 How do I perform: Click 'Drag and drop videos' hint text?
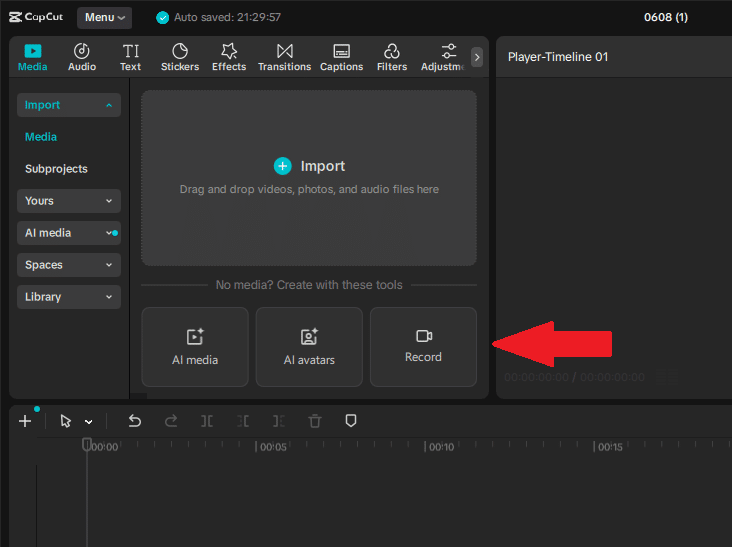click(x=309, y=189)
